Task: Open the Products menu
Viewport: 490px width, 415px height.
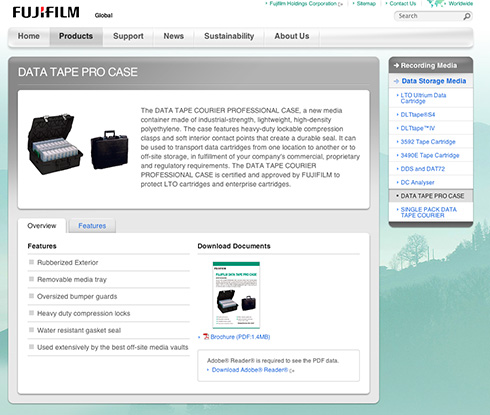Action: 76,36
